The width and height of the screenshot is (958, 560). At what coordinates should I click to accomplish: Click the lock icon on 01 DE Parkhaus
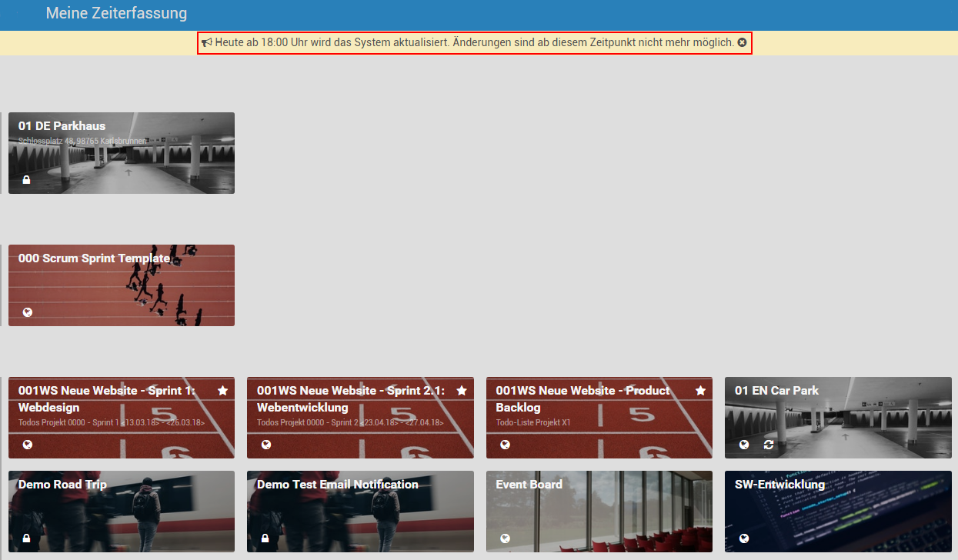[x=27, y=180]
